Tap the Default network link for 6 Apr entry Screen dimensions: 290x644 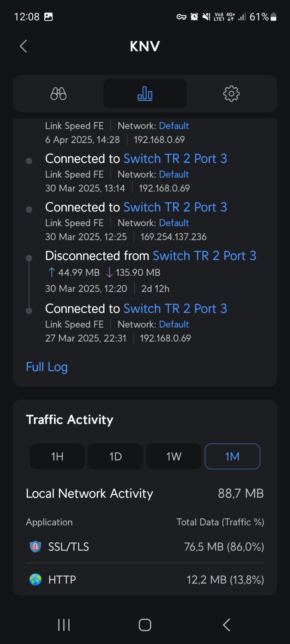point(174,126)
